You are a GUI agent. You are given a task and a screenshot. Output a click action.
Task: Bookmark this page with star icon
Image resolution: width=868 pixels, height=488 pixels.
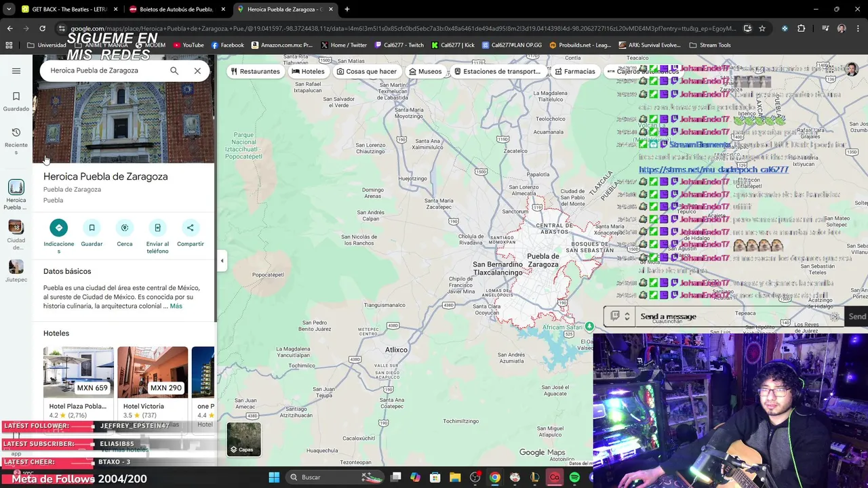tap(762, 28)
